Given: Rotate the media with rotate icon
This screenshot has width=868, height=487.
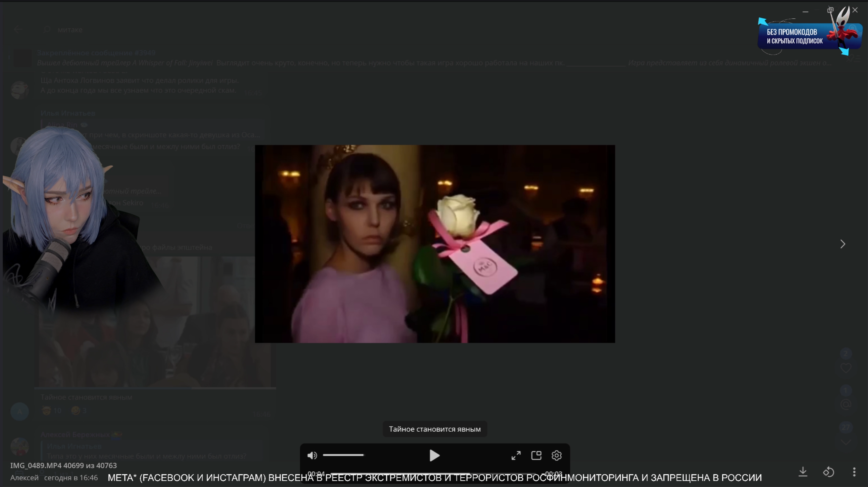Looking at the screenshot, I should (829, 472).
